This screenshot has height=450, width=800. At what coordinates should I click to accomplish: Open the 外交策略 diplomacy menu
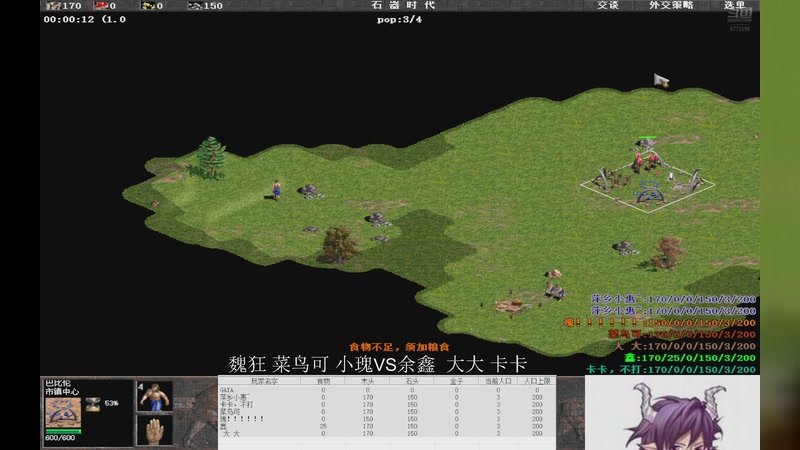tap(671, 5)
